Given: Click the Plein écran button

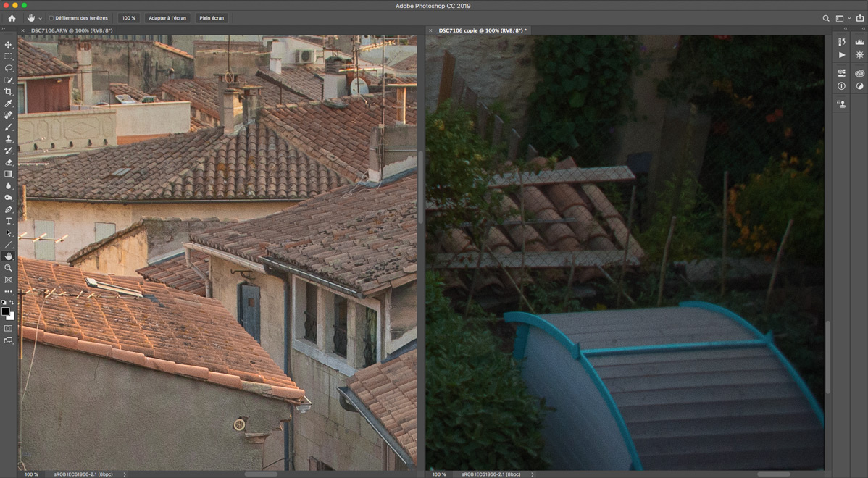Looking at the screenshot, I should point(212,18).
